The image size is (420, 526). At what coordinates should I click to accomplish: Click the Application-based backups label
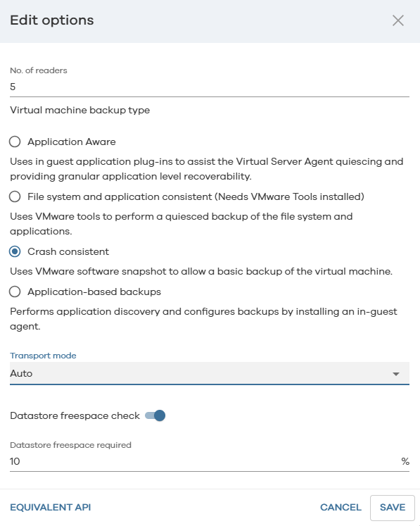[x=94, y=292]
